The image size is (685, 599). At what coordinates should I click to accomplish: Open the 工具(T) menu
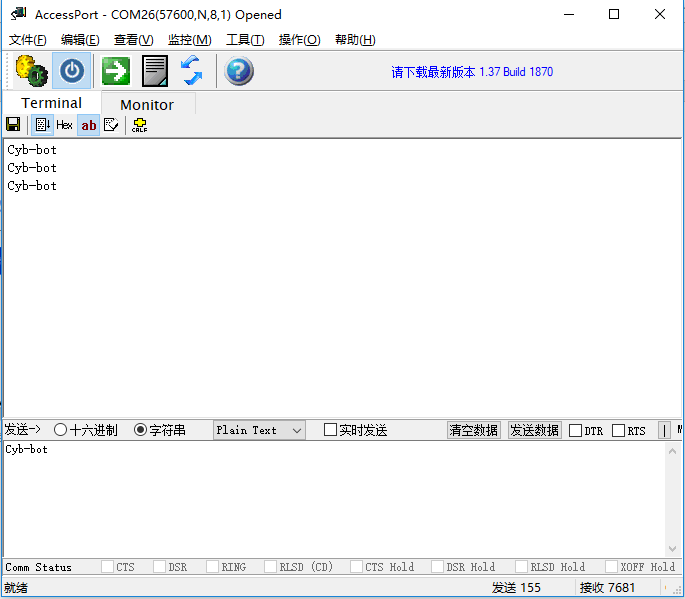[x=245, y=40]
